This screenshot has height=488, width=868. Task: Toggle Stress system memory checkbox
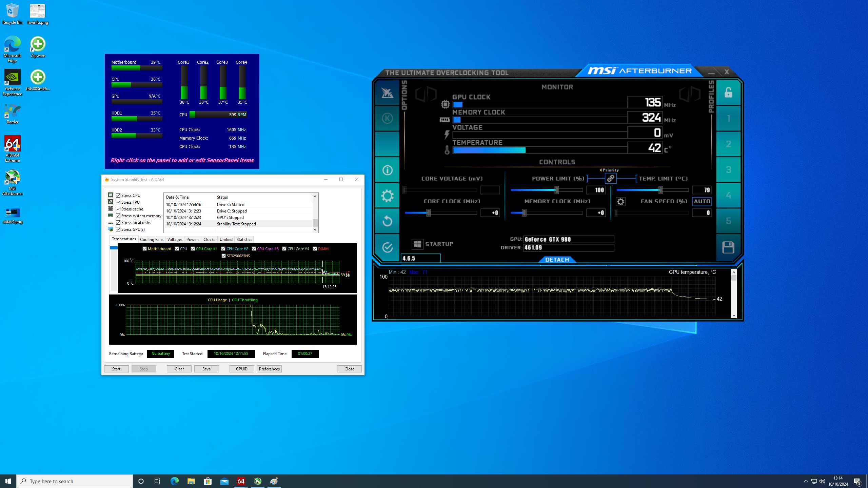tap(118, 216)
